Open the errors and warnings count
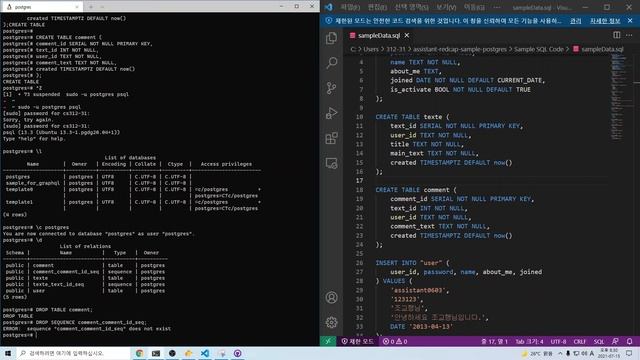Viewport: 640px width, 360px height. pos(395,341)
